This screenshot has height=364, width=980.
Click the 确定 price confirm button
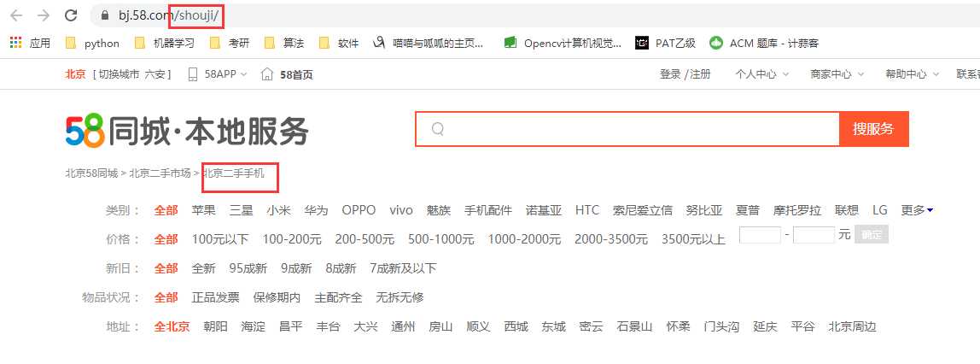[x=872, y=234]
